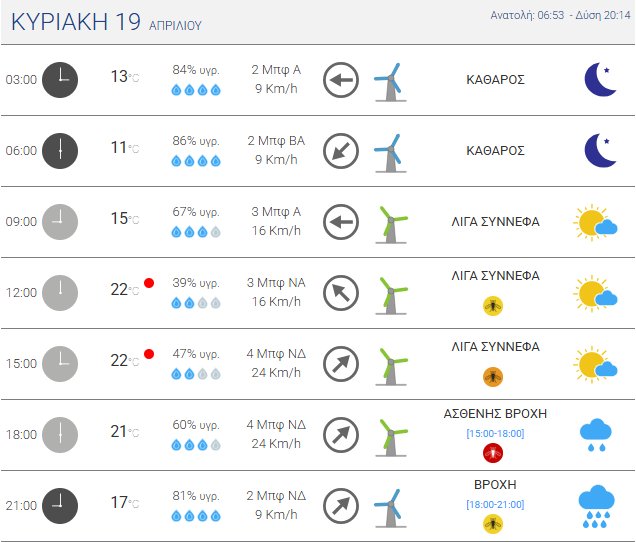
Task: Click the red mosquito alert icon at 18:00
Action: [x=493, y=453]
